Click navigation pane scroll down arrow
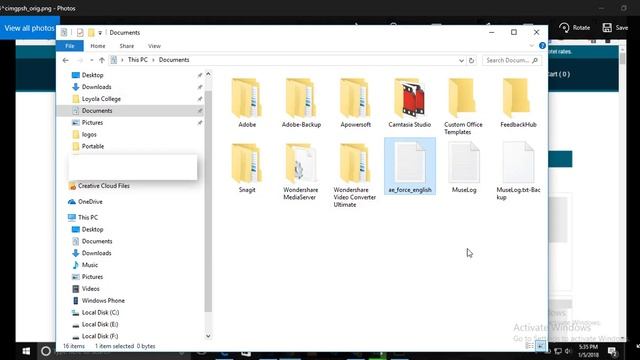Viewport: 640px width, 360px height. click(208, 336)
